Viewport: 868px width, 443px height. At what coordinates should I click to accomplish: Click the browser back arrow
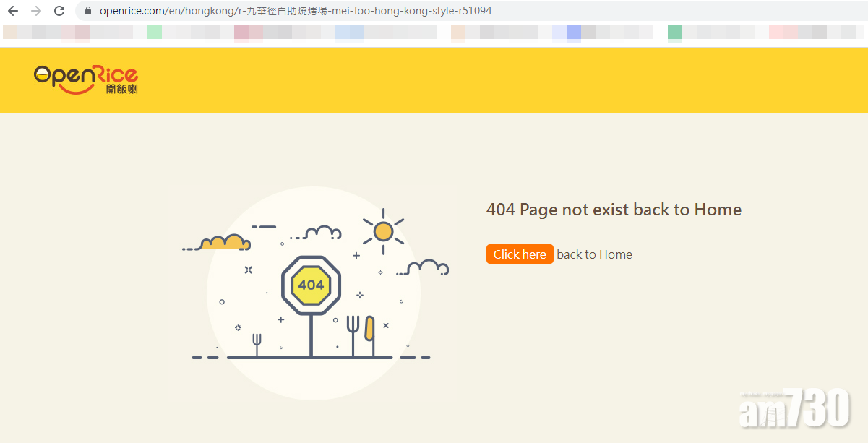pyautogui.click(x=13, y=11)
